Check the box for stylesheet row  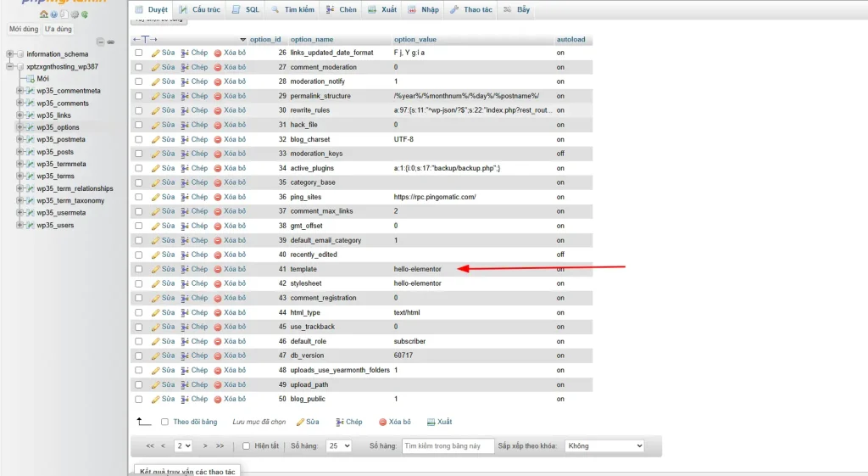point(139,283)
